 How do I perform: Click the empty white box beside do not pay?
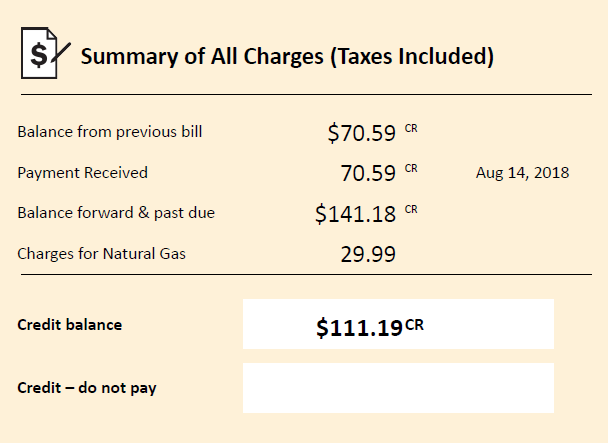398,388
